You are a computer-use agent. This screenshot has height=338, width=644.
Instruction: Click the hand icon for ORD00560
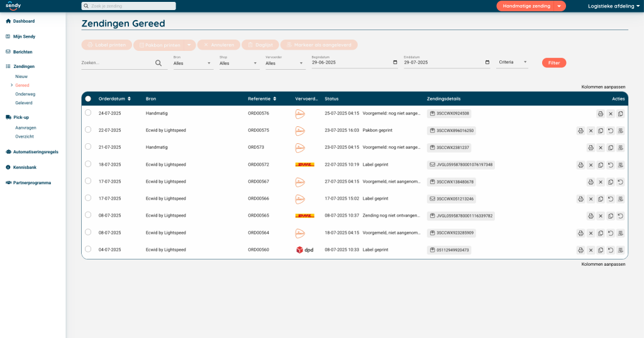[x=621, y=250]
